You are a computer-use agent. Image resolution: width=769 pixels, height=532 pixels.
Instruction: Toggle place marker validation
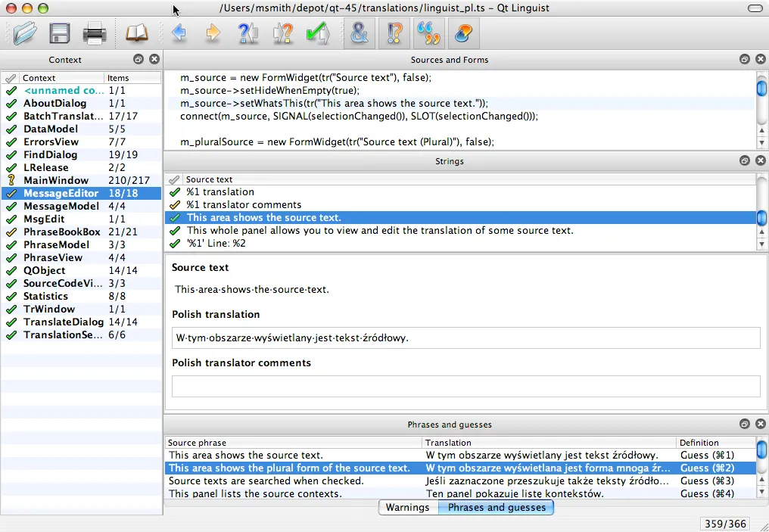(463, 33)
